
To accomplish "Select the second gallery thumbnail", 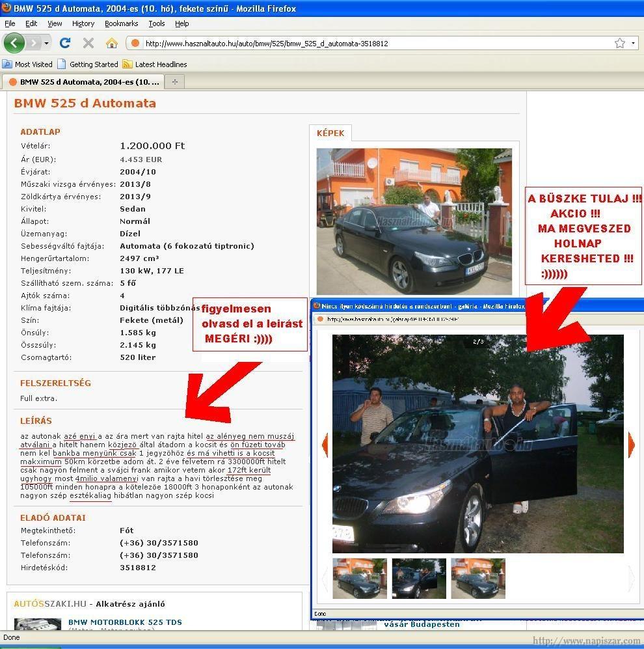I will point(419,578).
